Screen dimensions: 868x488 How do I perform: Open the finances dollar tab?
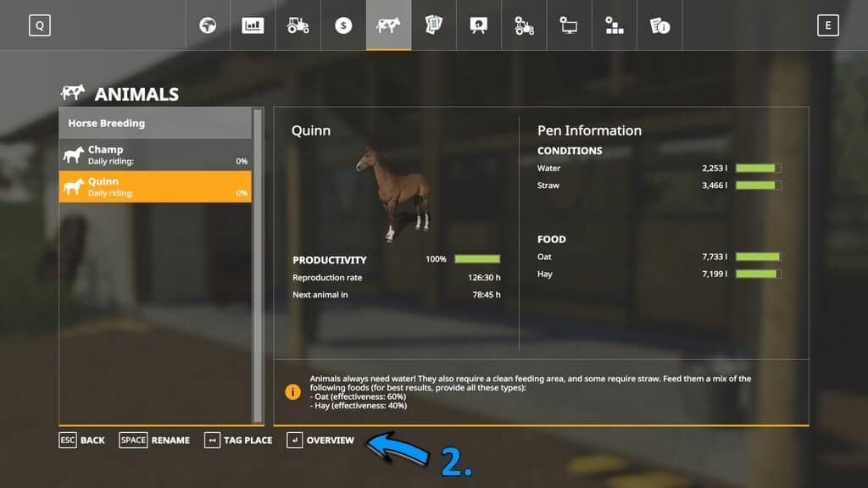[x=343, y=25]
